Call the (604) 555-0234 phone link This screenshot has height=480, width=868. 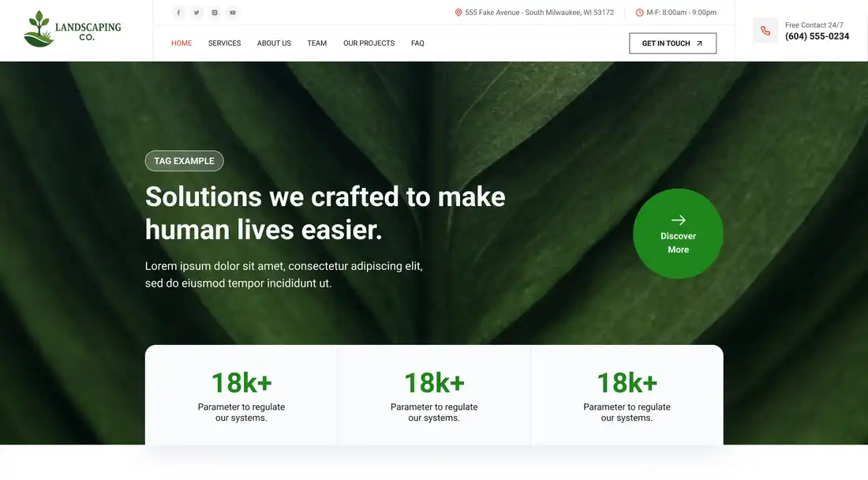(x=817, y=36)
